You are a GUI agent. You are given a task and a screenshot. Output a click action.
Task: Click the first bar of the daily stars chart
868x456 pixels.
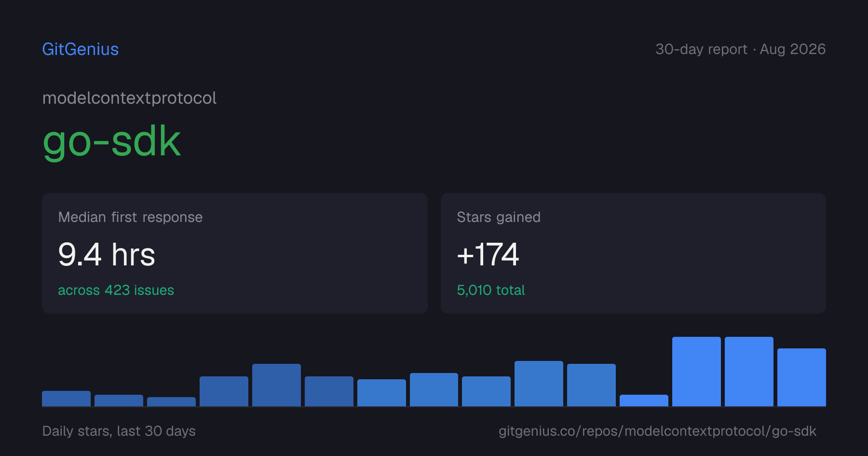pyautogui.click(x=66, y=399)
